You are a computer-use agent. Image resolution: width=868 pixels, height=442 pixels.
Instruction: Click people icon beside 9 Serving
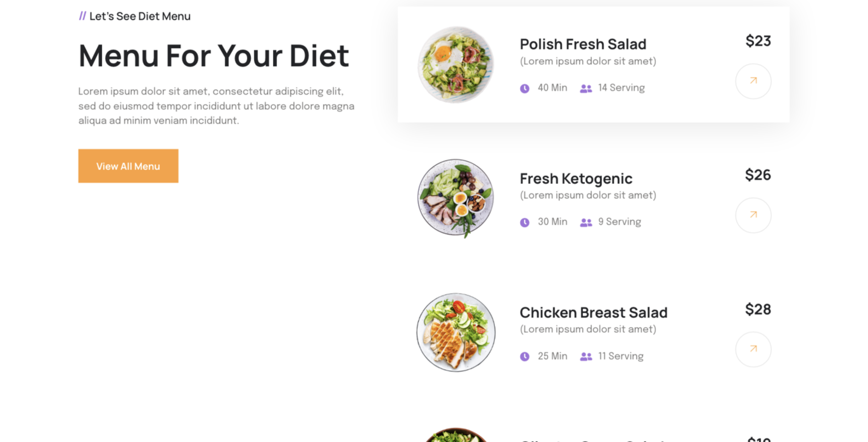click(x=586, y=222)
